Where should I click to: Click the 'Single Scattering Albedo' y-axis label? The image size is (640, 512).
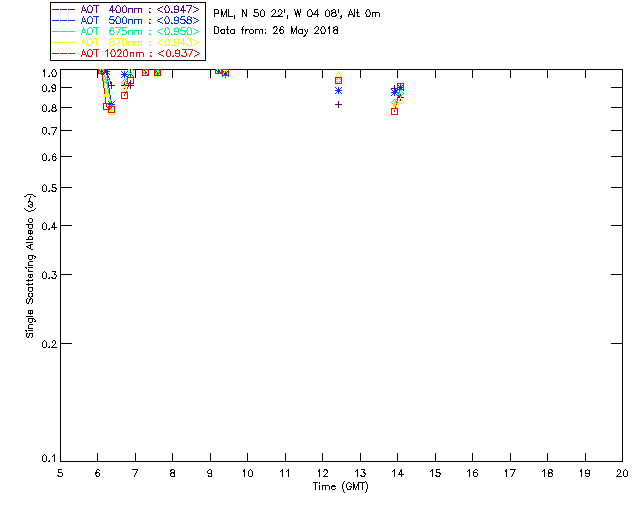tap(30, 265)
